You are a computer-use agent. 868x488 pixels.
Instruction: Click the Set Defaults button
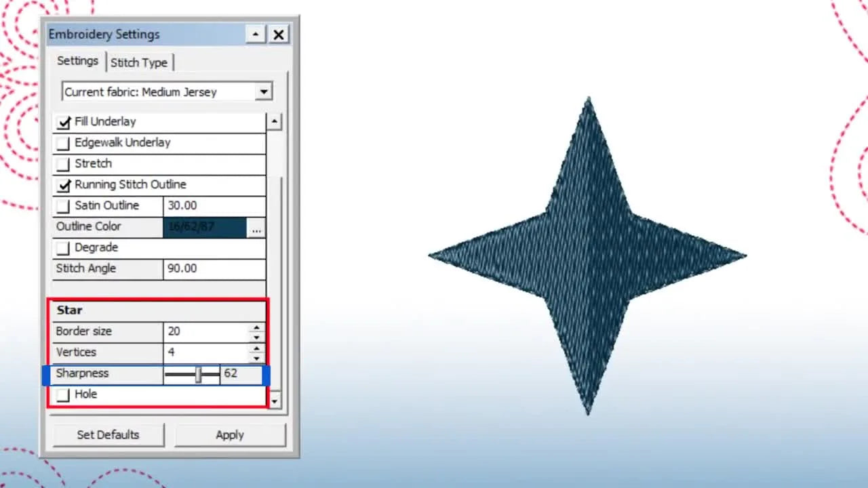[108, 434]
